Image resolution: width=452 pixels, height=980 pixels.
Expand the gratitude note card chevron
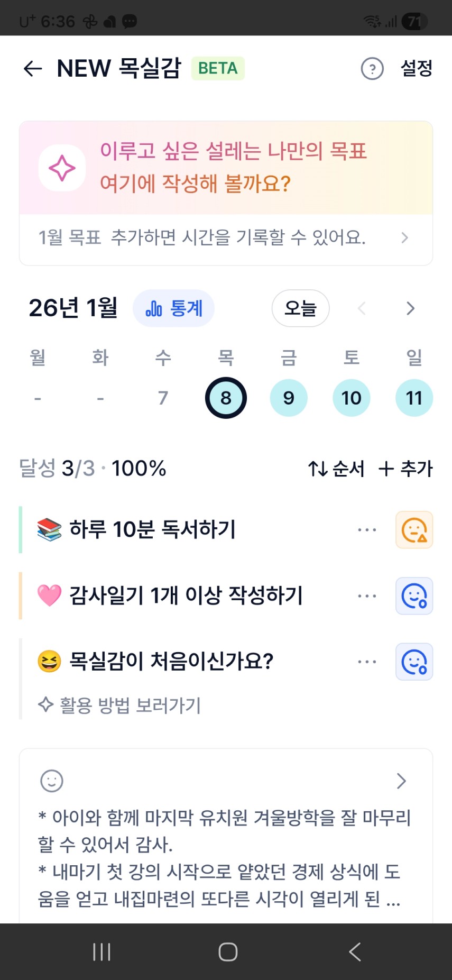(401, 781)
